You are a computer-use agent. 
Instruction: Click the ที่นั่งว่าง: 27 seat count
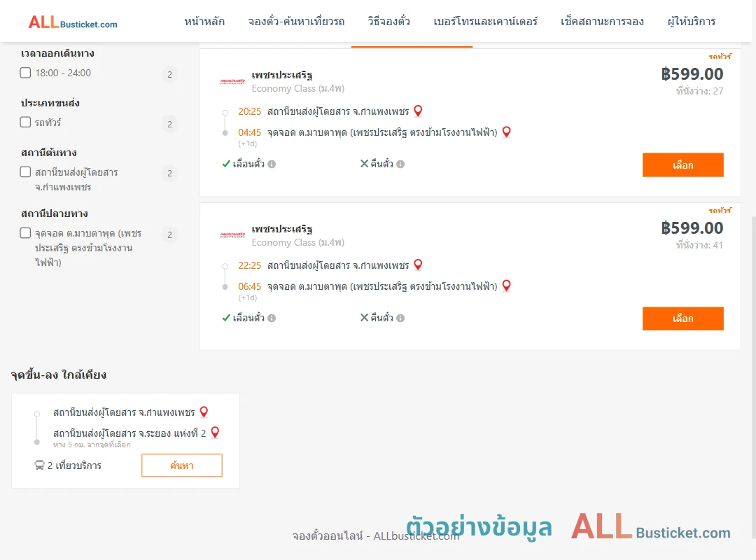tap(699, 91)
